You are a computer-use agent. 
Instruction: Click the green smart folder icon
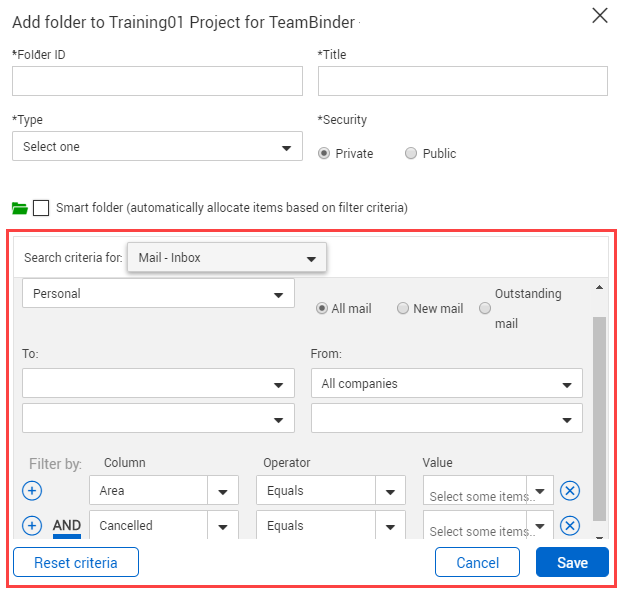pyautogui.click(x=20, y=208)
